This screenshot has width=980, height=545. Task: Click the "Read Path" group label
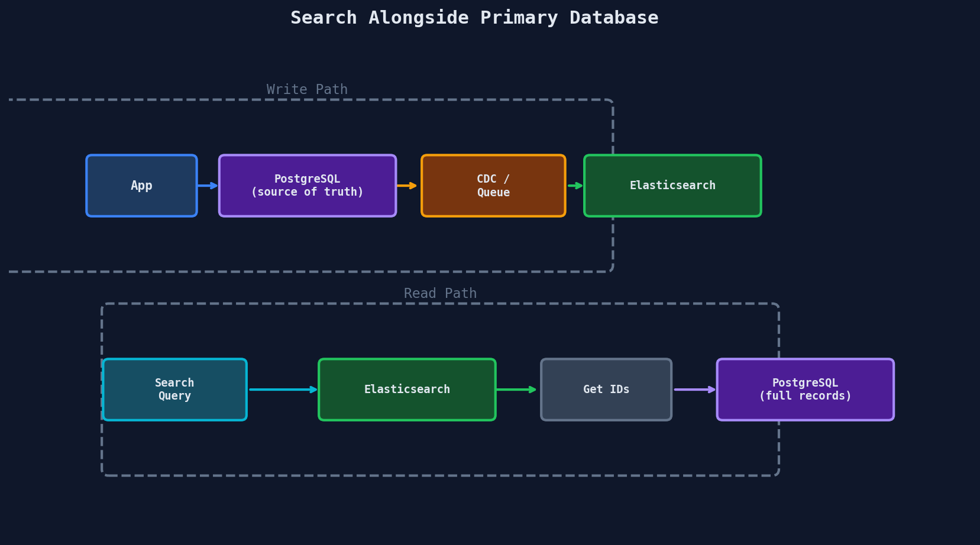(440, 293)
